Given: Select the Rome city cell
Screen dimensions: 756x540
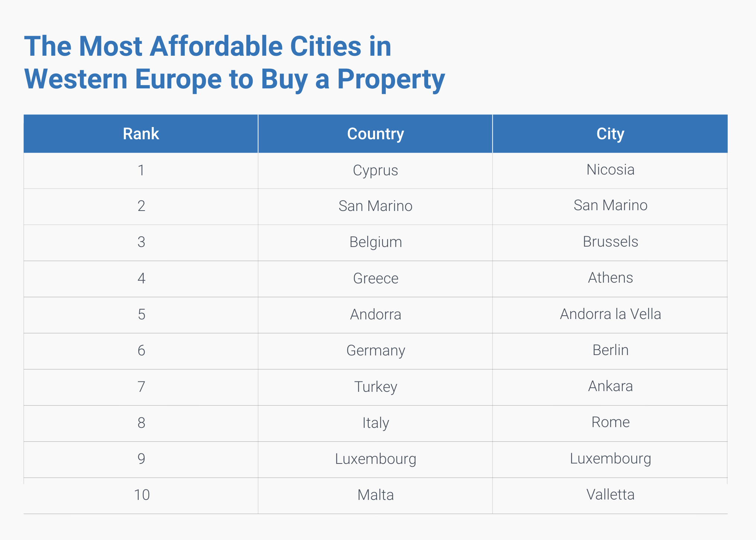Looking at the screenshot, I should [610, 422].
